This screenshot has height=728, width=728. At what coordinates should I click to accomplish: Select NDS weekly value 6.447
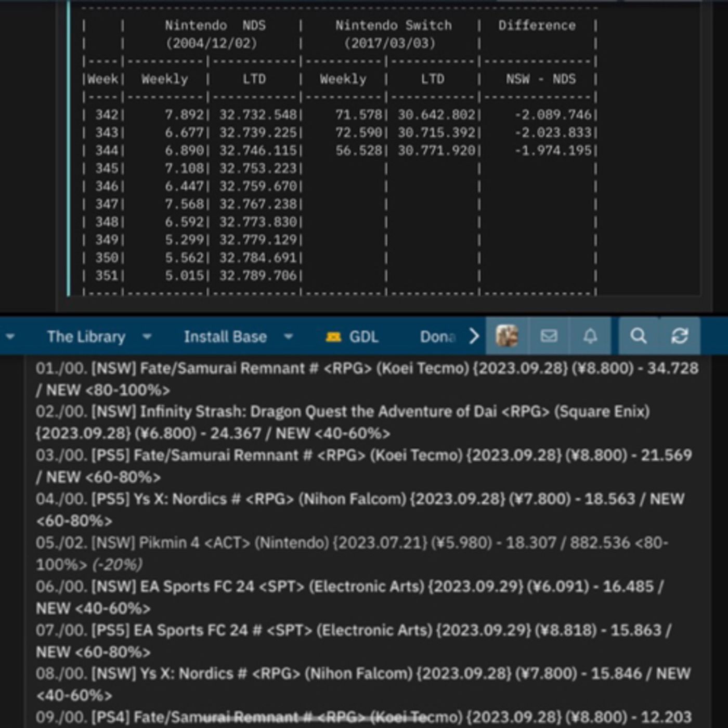coord(185,186)
